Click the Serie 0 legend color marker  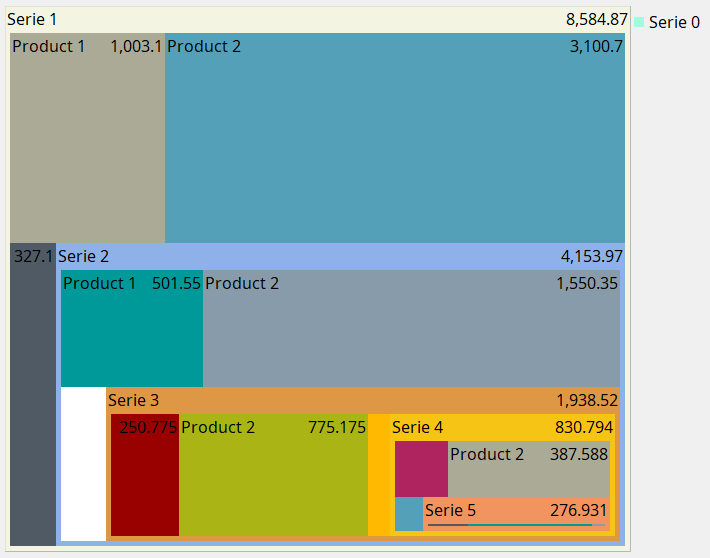click(x=639, y=22)
